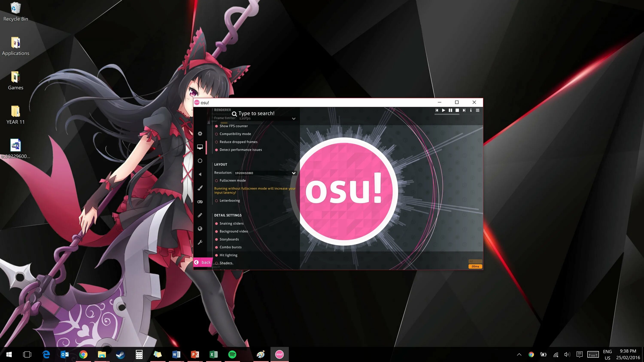
Task: Open Spotify from the taskbar
Action: (232, 354)
